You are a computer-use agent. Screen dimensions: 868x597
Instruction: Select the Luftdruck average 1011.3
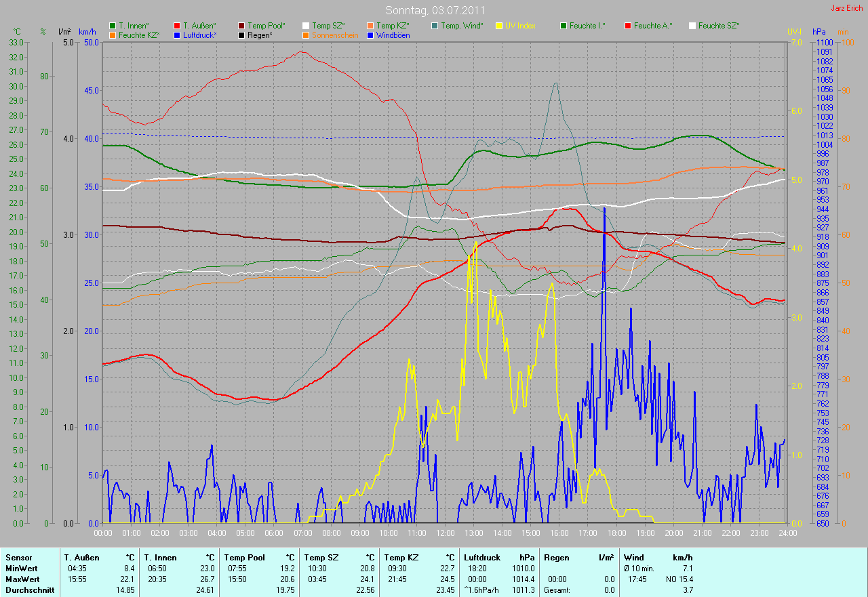(x=523, y=590)
